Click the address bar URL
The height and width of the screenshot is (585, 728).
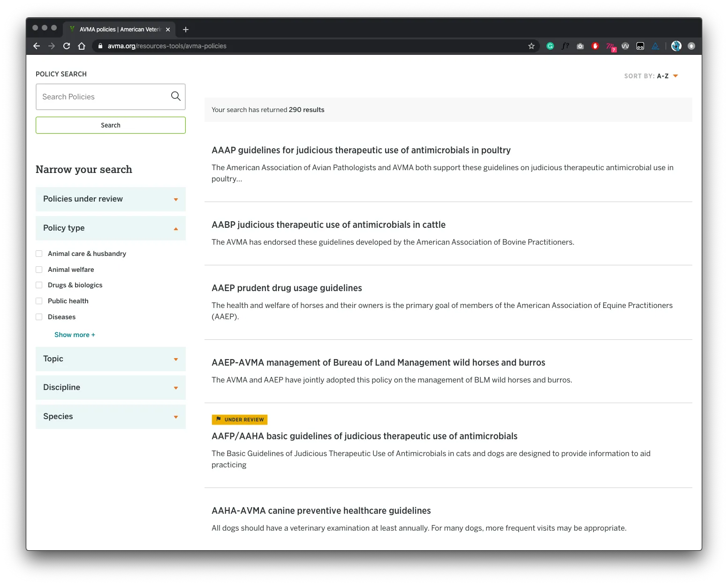tap(167, 46)
